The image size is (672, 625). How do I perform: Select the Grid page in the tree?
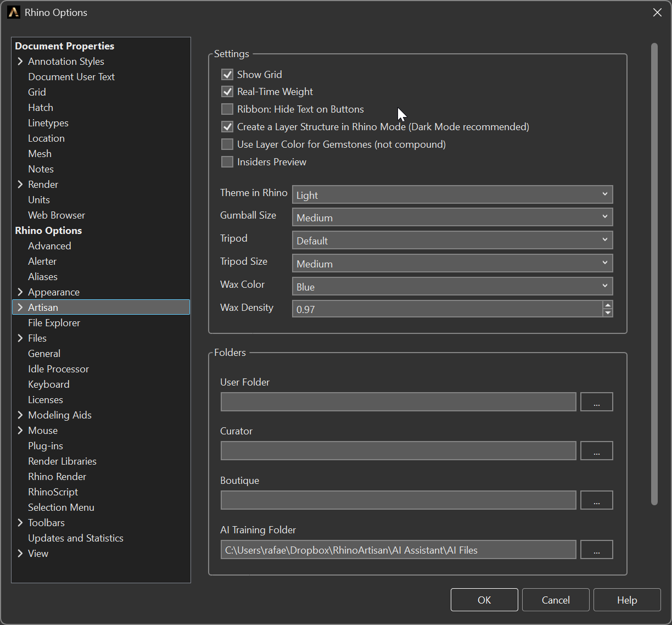coord(37,92)
